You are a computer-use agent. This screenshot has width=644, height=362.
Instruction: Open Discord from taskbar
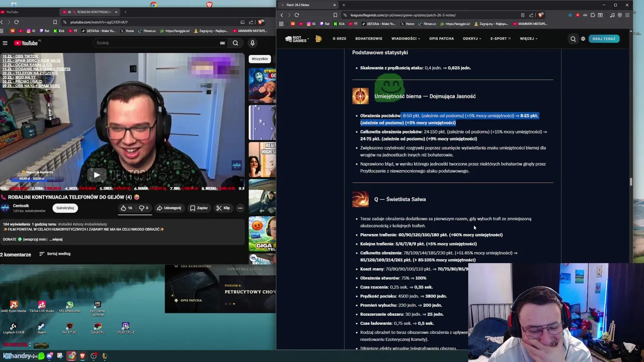(50, 356)
